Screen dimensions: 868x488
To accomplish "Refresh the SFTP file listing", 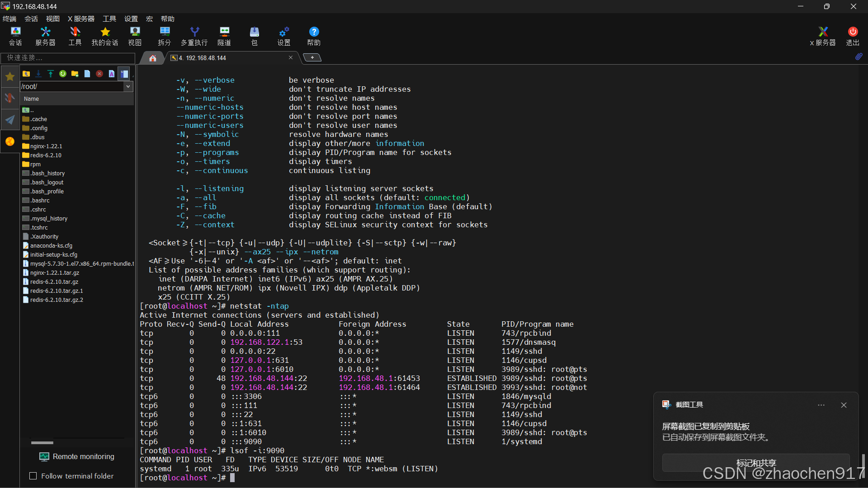I will pyautogui.click(x=62, y=74).
